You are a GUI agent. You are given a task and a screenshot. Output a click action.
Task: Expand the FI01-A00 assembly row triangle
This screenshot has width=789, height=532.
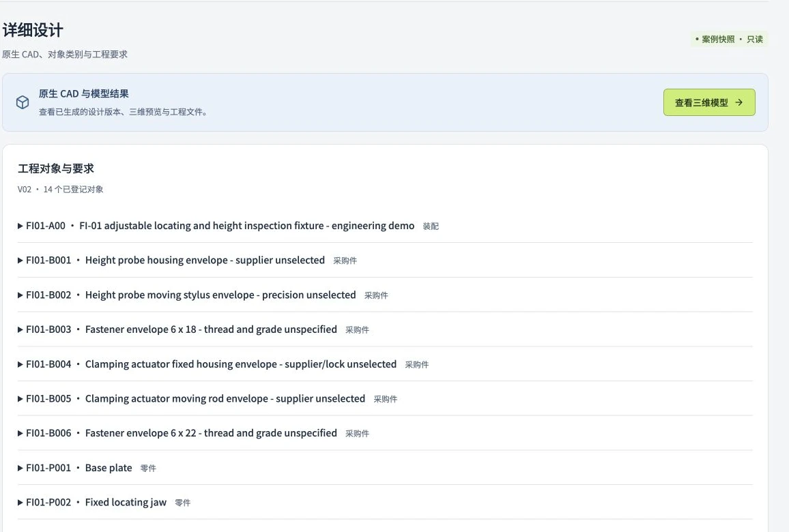pos(20,226)
